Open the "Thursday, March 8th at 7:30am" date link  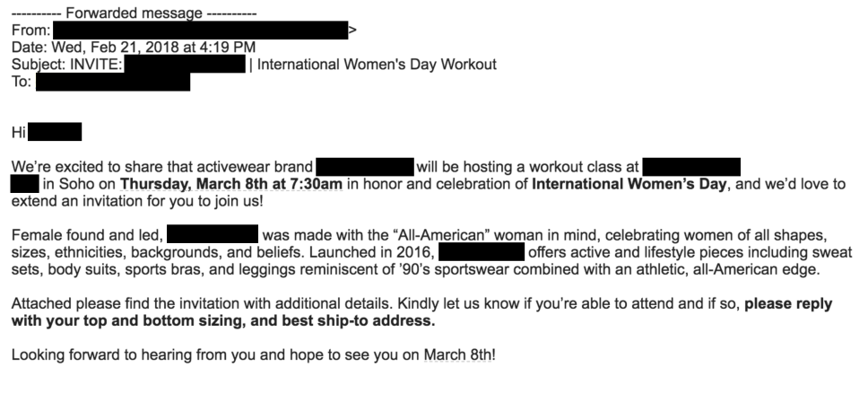pos(230,184)
